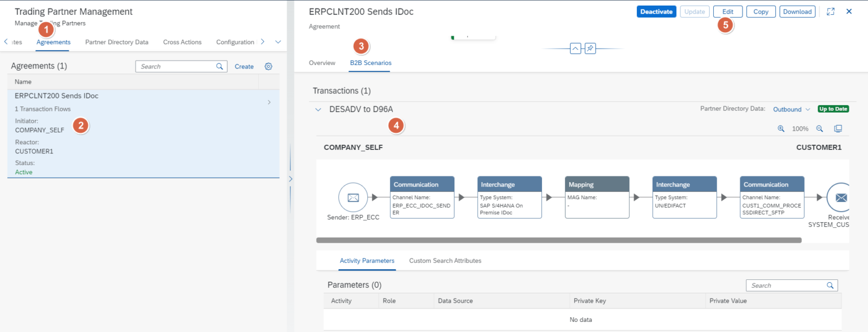
Task: Open the Custom Search Attributes tab
Action: tap(445, 261)
